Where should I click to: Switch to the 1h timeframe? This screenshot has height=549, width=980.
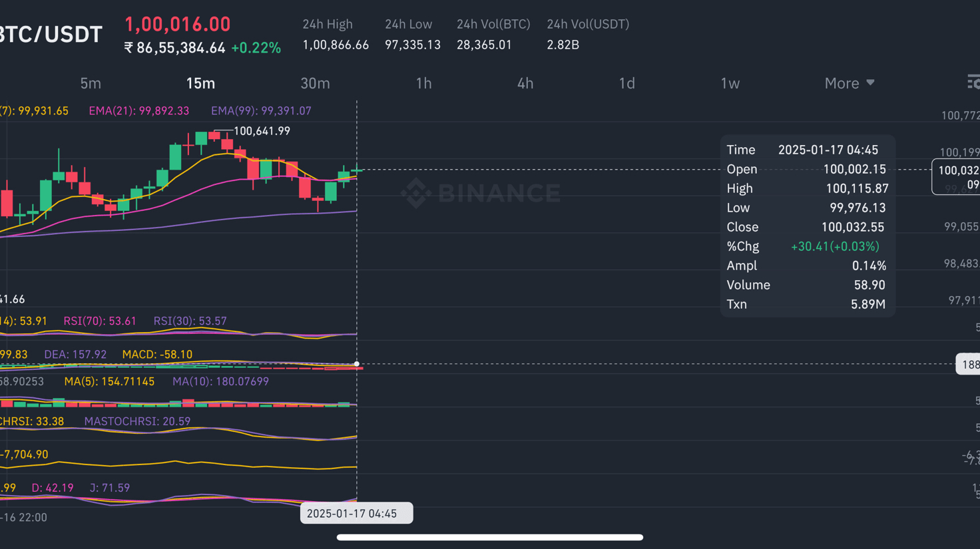tap(423, 83)
